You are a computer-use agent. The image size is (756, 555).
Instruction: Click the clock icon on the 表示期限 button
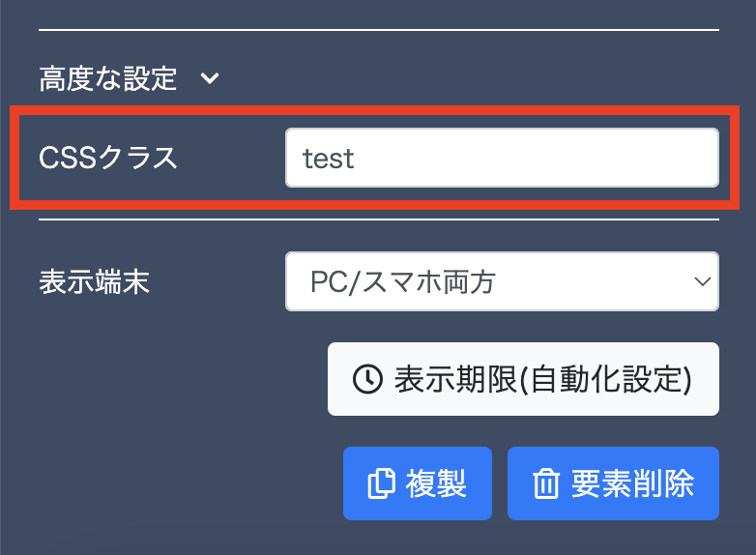pos(367,379)
